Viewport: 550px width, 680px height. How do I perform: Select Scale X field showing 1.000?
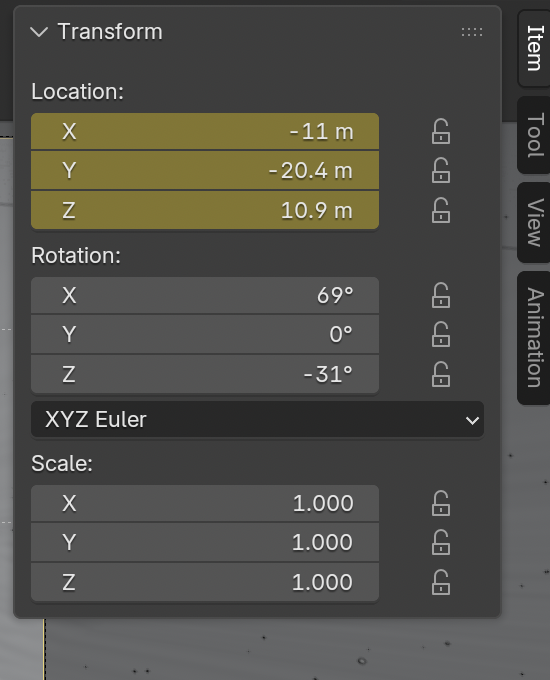(x=205, y=503)
